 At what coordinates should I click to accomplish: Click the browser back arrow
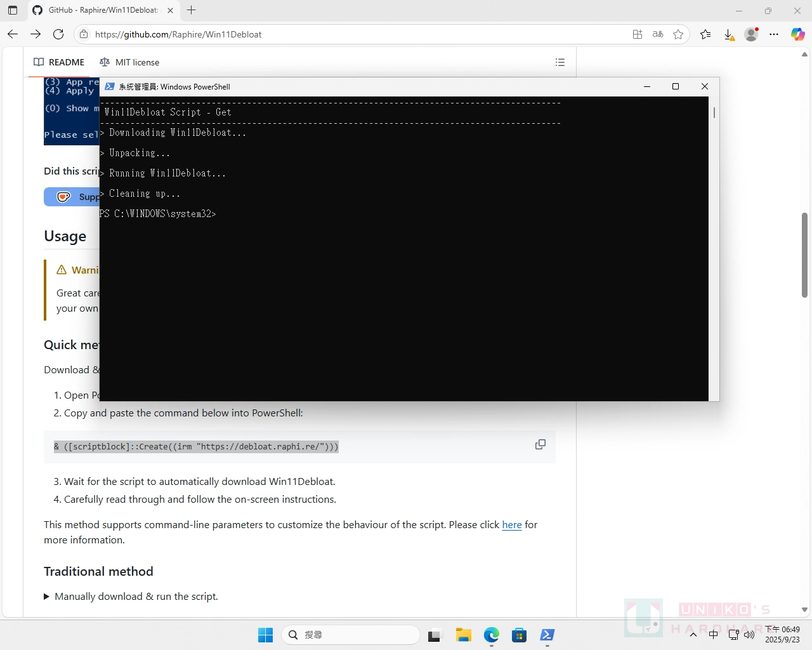[13, 34]
